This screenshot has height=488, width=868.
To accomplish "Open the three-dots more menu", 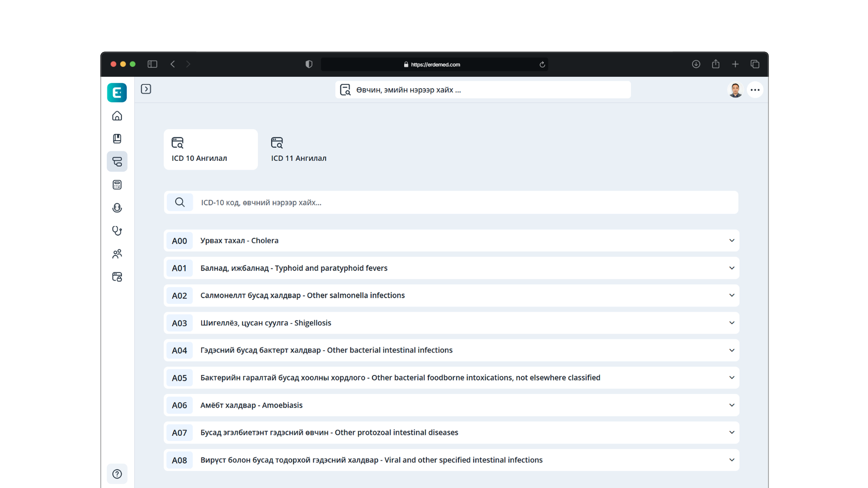I will click(755, 90).
